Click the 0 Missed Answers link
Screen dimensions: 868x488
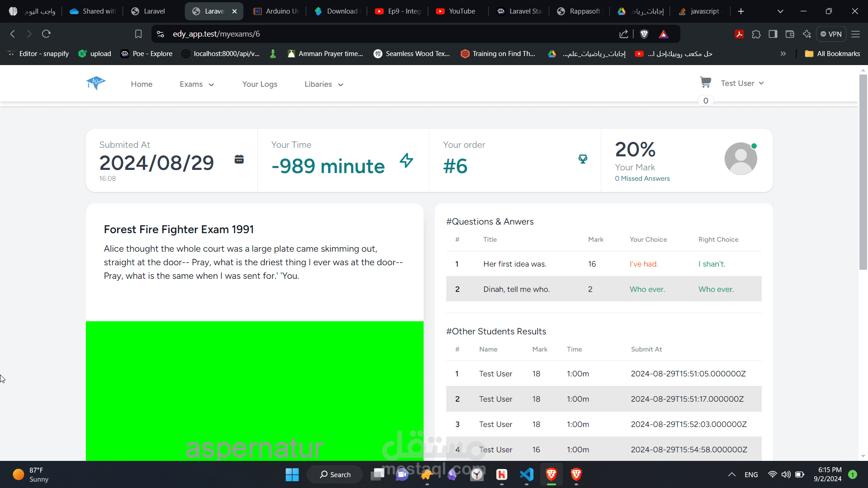coord(642,178)
